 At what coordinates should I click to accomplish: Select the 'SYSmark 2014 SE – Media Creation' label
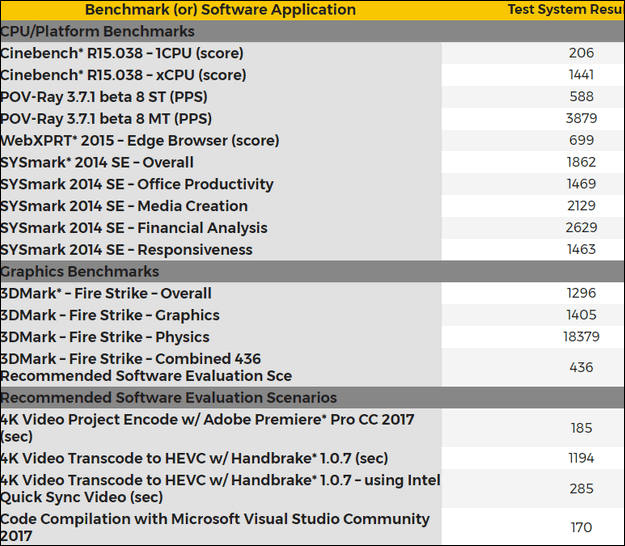124,206
